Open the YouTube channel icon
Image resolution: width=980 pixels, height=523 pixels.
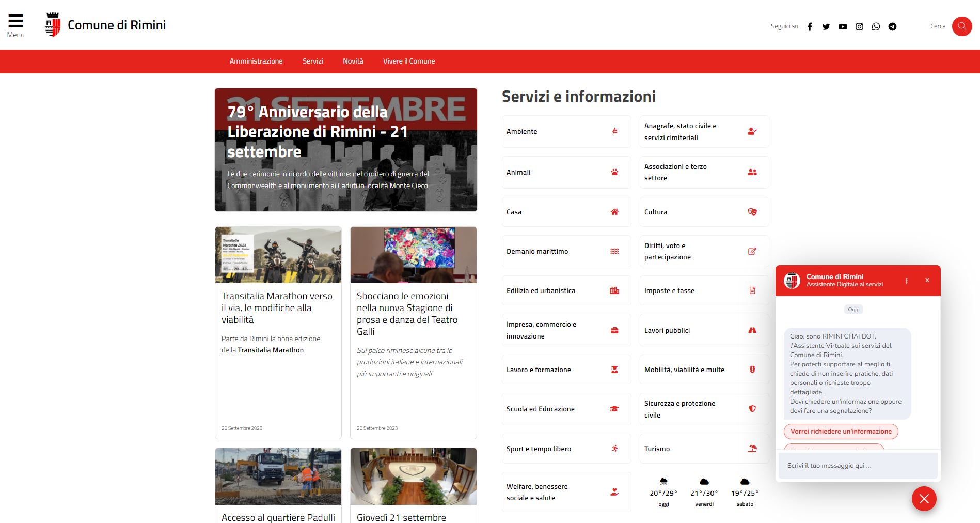(x=843, y=27)
